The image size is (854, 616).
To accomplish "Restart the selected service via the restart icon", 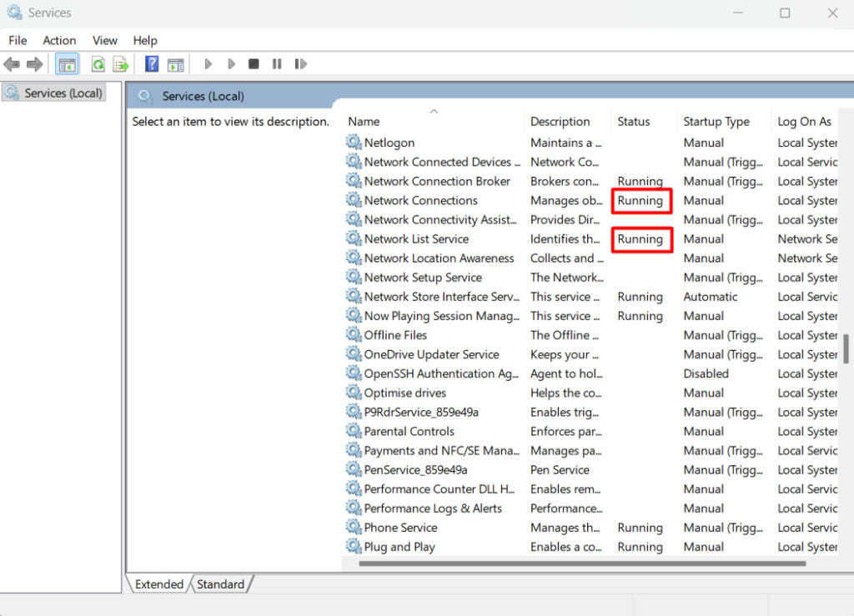I will click(300, 63).
